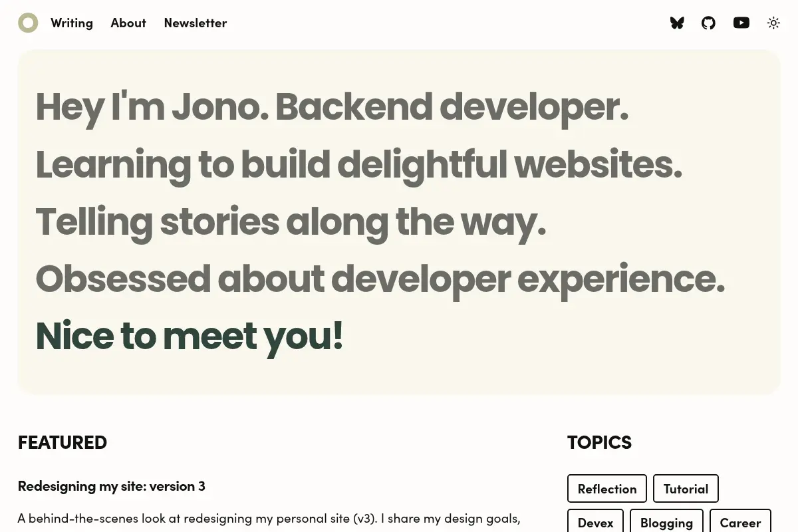Viewport: 798px width, 532px height.
Task: Click the TOPICS section heading
Action: click(x=599, y=442)
